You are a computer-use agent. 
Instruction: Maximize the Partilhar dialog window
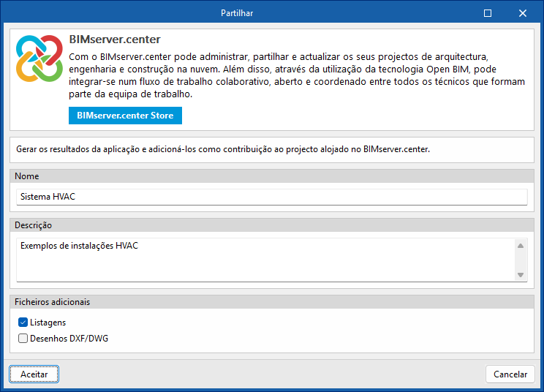coord(488,13)
